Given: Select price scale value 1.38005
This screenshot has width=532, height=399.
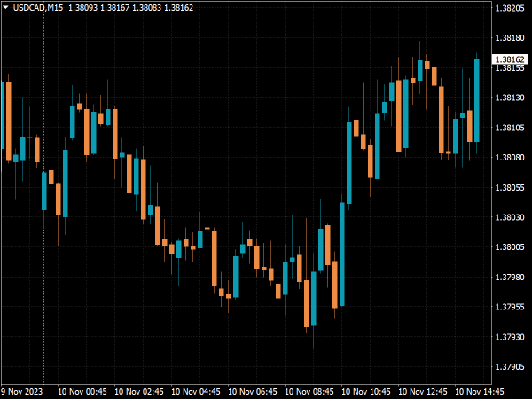Looking at the screenshot, I should 510,247.
